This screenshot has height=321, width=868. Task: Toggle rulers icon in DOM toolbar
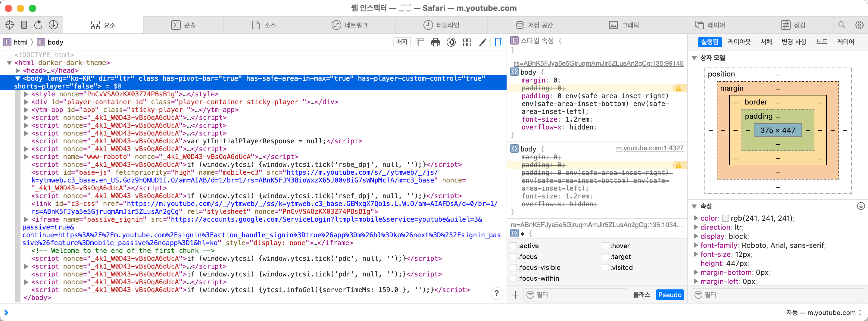[x=420, y=42]
